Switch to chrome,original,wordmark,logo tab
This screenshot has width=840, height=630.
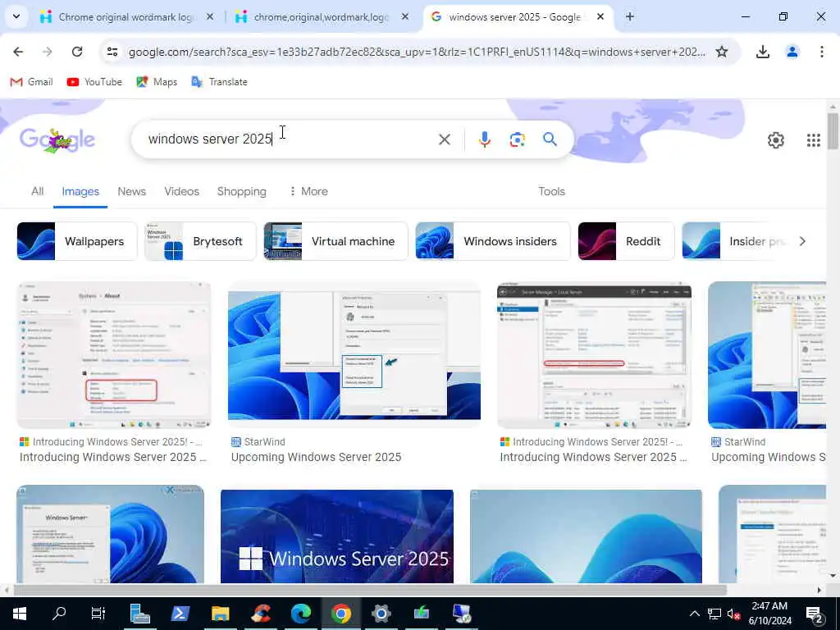pos(319,17)
